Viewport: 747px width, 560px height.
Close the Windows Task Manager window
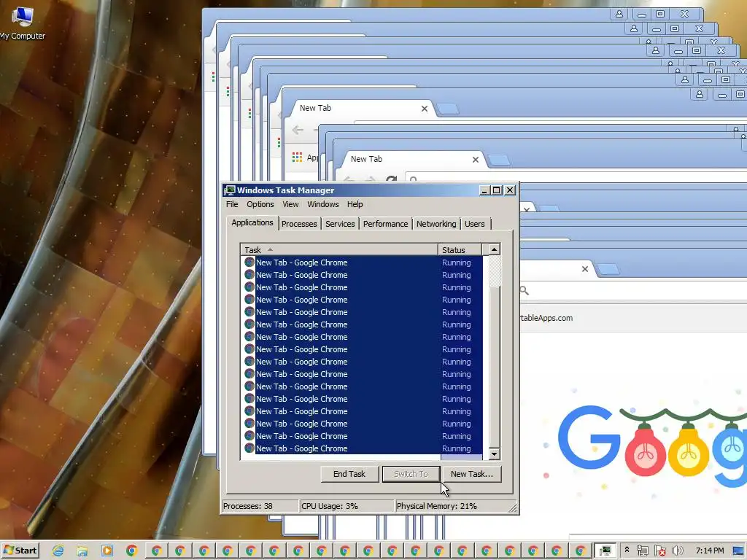pyautogui.click(x=510, y=190)
